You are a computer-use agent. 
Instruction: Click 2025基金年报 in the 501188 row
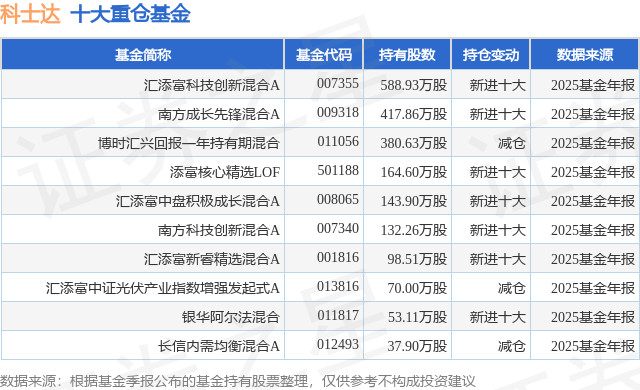click(x=593, y=172)
